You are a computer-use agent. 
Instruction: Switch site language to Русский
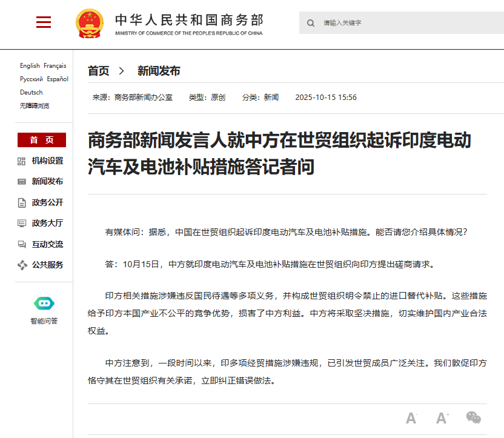31,79
